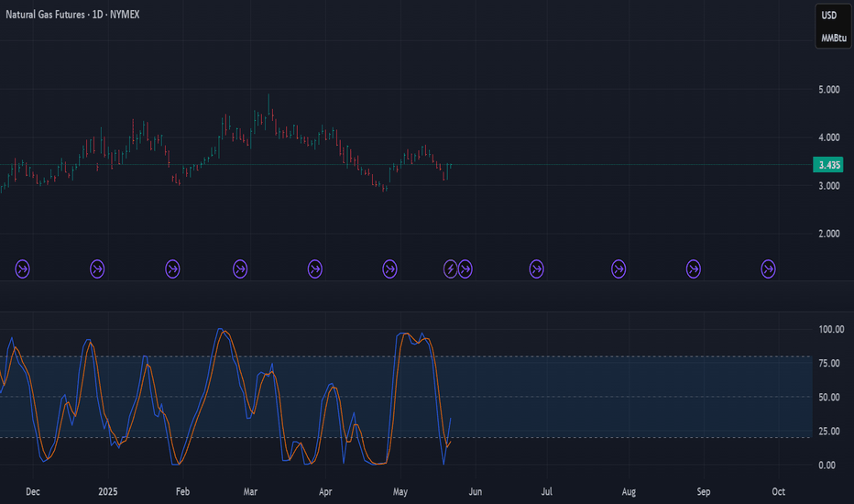Click the Oct time axis label

click(778, 491)
